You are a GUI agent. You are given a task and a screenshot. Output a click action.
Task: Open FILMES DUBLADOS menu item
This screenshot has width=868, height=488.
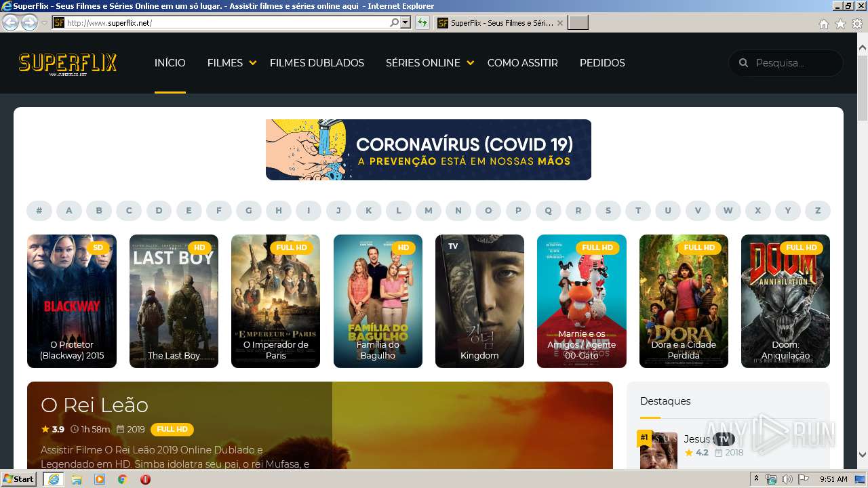point(317,63)
